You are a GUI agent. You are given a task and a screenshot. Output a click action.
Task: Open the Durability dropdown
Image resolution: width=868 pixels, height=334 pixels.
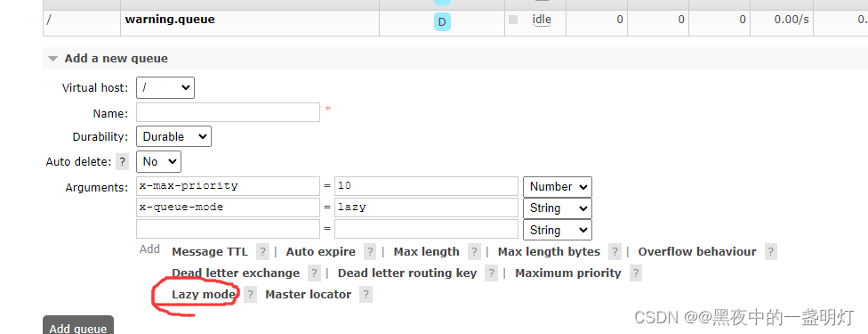click(x=173, y=136)
